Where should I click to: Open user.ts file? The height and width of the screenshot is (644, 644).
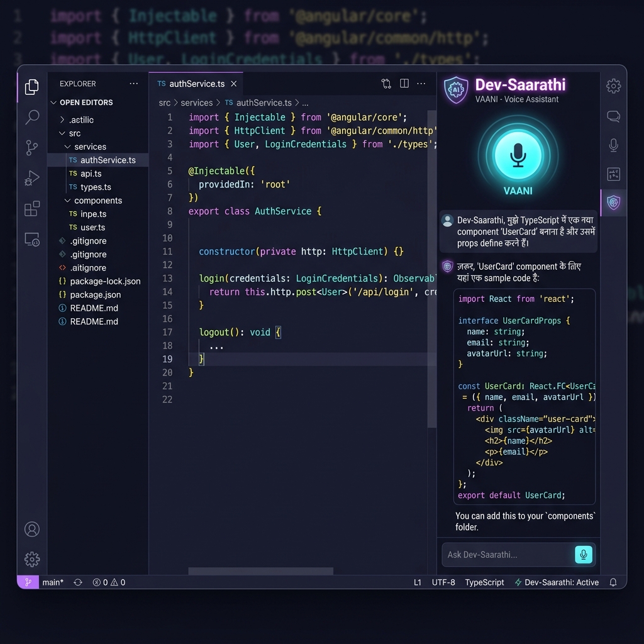click(x=87, y=227)
